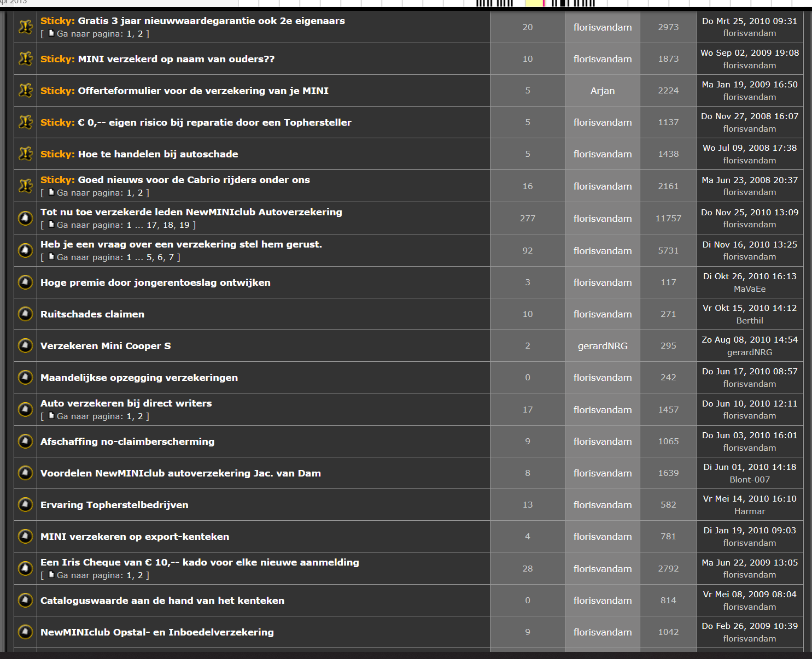Click the view count 11757 cell
Viewport: 812px width, 659px height.
668,219
